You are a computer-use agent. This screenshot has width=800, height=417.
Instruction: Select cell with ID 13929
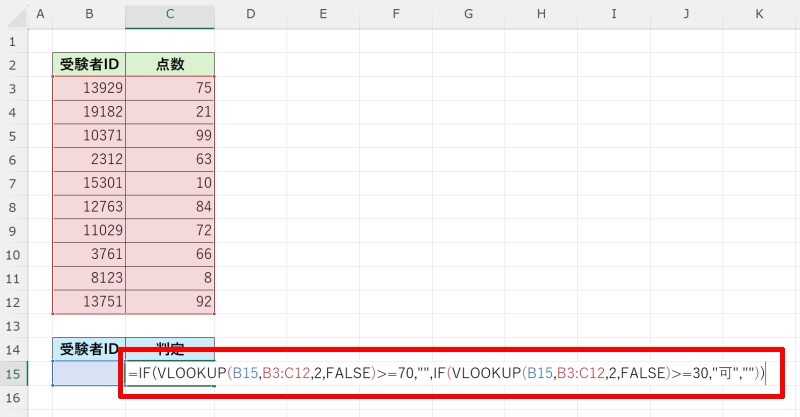coord(89,88)
